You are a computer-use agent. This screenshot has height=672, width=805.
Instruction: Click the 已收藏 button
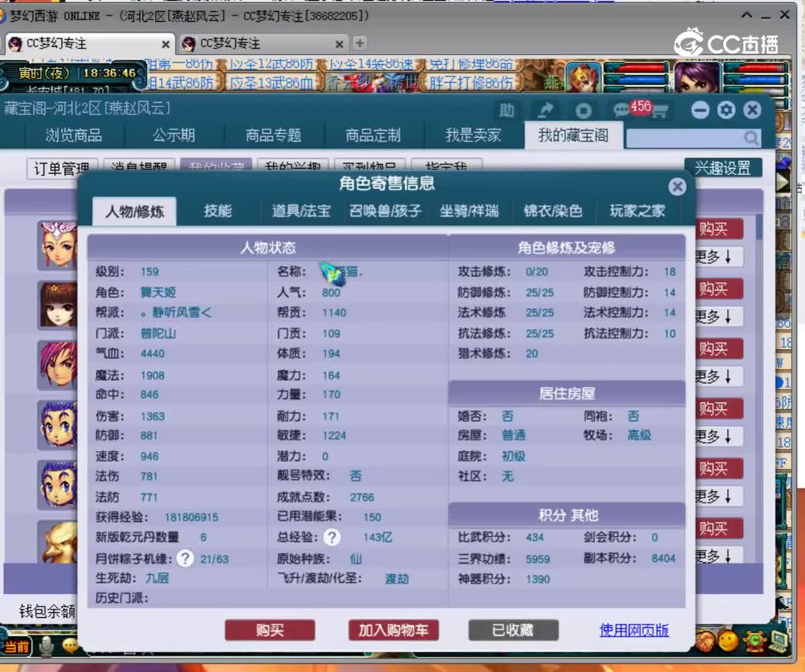(513, 630)
